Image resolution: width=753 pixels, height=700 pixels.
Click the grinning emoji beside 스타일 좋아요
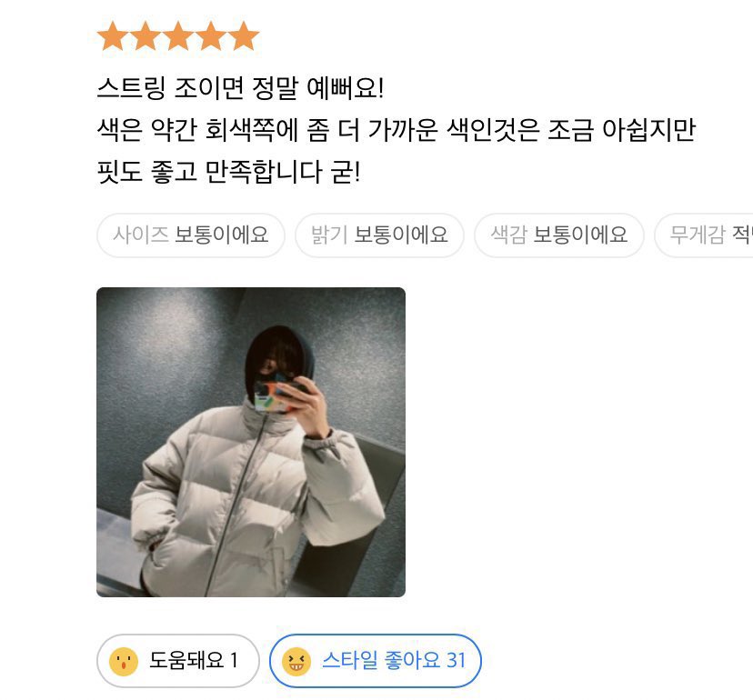coord(296,662)
